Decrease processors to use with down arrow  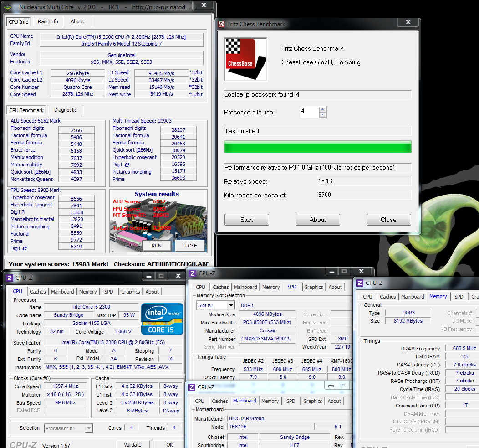click(x=322, y=115)
